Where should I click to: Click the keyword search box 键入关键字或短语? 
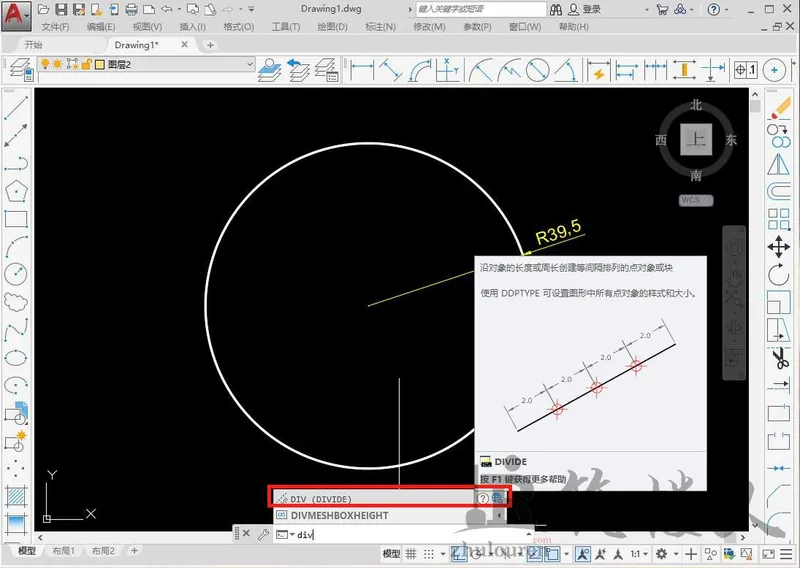click(481, 9)
